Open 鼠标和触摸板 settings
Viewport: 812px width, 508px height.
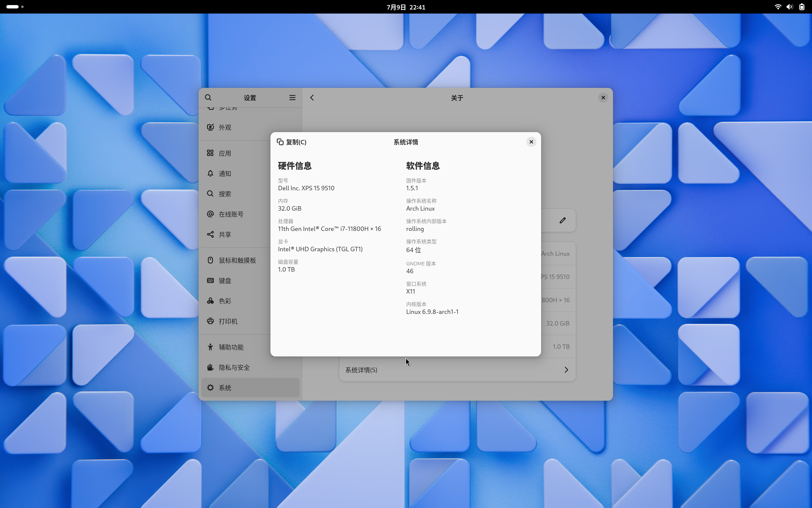point(250,260)
